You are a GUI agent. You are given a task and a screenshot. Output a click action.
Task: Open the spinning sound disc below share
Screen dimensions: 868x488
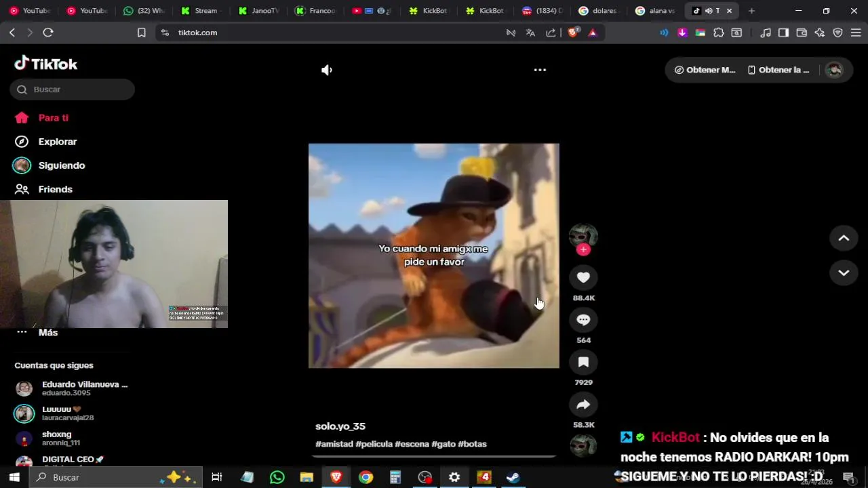click(583, 446)
